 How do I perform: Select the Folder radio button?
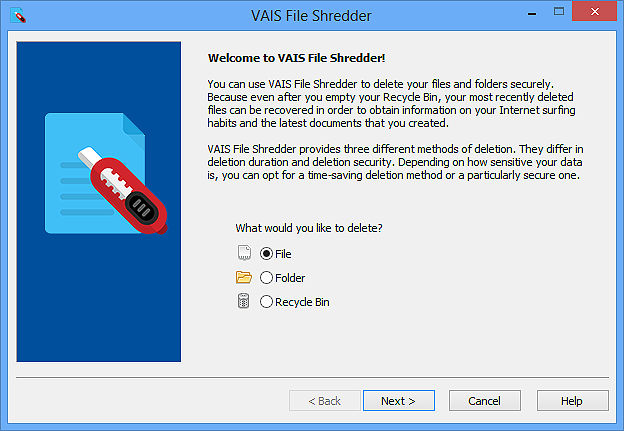(x=266, y=277)
